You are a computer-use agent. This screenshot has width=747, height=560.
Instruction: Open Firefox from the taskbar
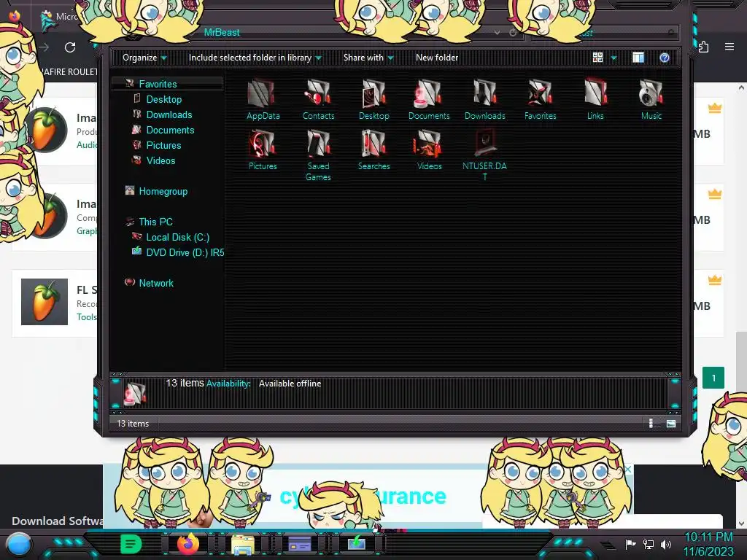tap(188, 543)
